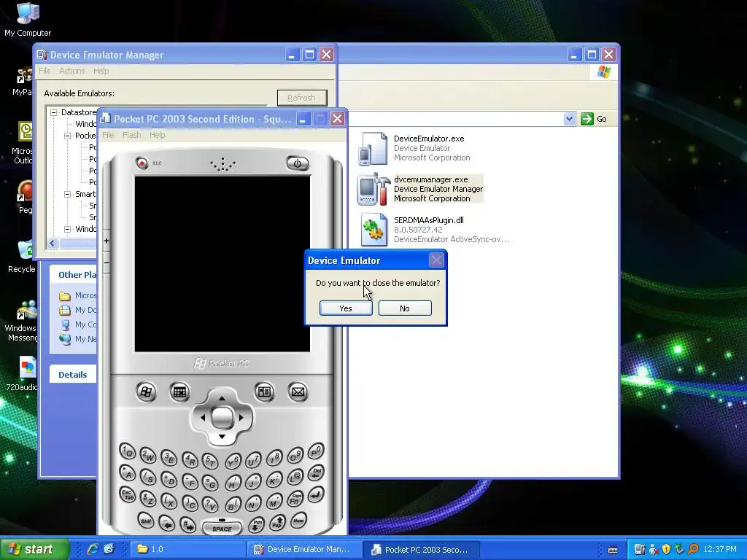This screenshot has height=560, width=747.
Task: Switch to Device Emulator Manager taskbar button
Action: [304, 549]
